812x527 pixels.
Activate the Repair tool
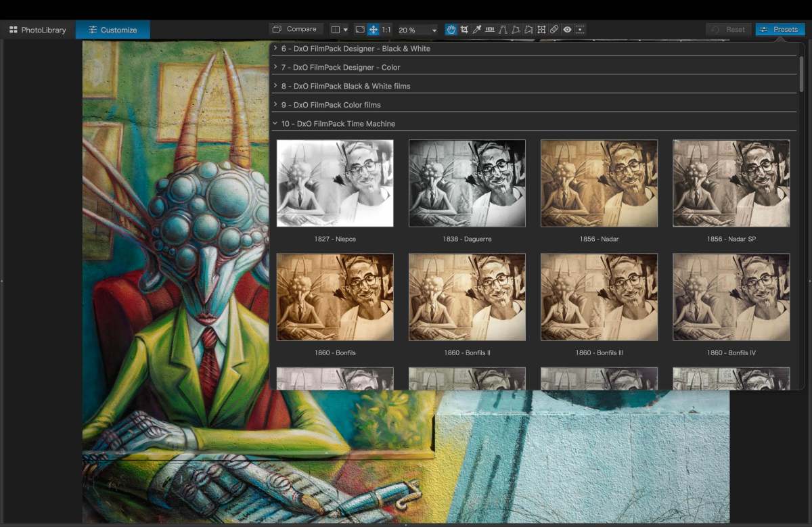click(x=554, y=29)
